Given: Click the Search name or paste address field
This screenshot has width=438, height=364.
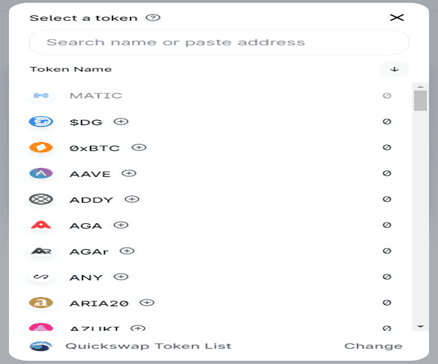Looking at the screenshot, I should (x=219, y=42).
